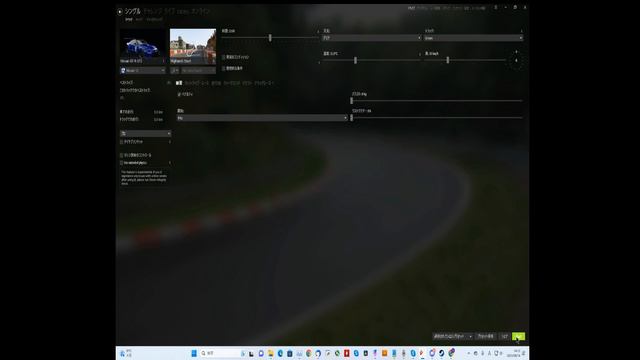The height and width of the screenshot is (360, 640).
Task: Toggle the second checkbox under the time slider
Action: pos(224,69)
